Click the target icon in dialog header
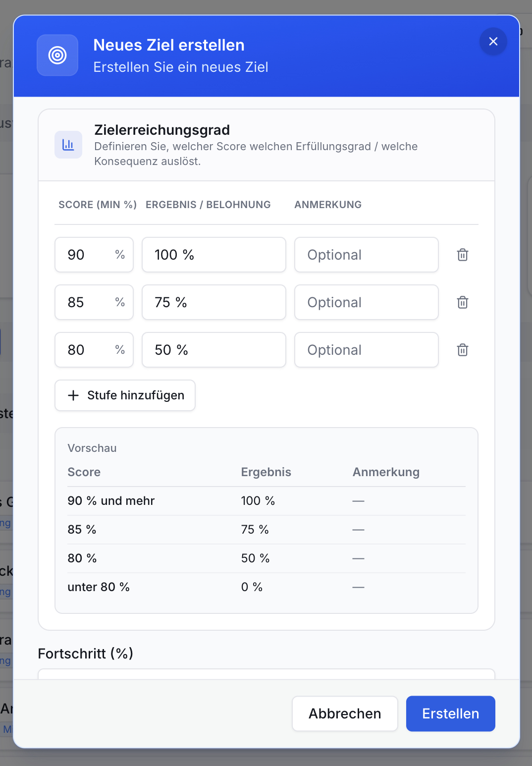532x766 pixels. click(57, 55)
